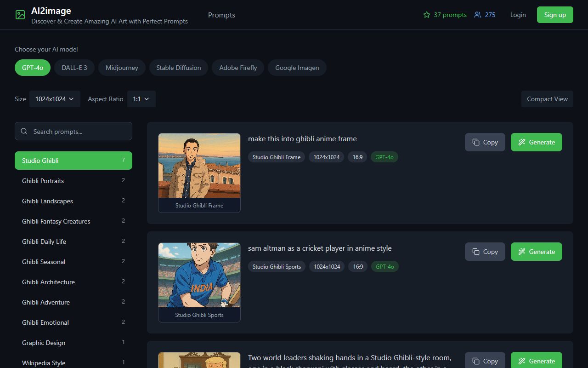
Task: Click the Sign up button
Action: tap(554, 14)
